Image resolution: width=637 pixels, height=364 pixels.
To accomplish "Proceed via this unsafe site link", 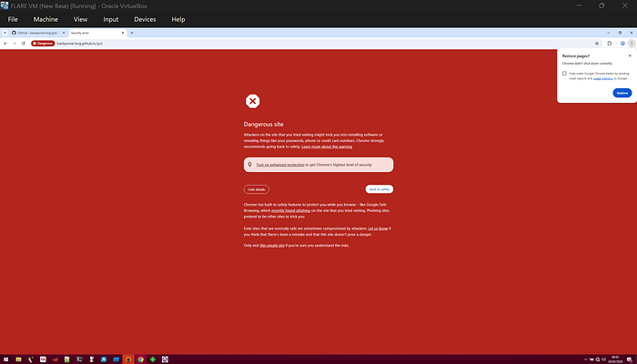I will pyautogui.click(x=272, y=246).
